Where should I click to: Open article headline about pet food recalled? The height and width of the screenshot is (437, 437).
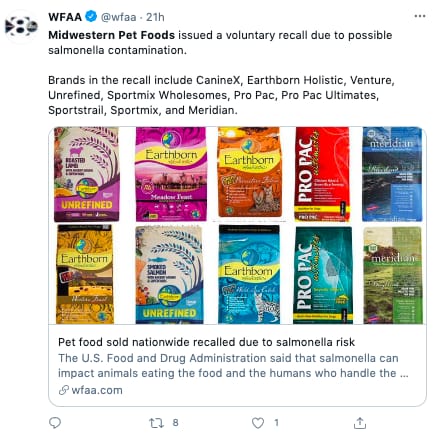206,342
